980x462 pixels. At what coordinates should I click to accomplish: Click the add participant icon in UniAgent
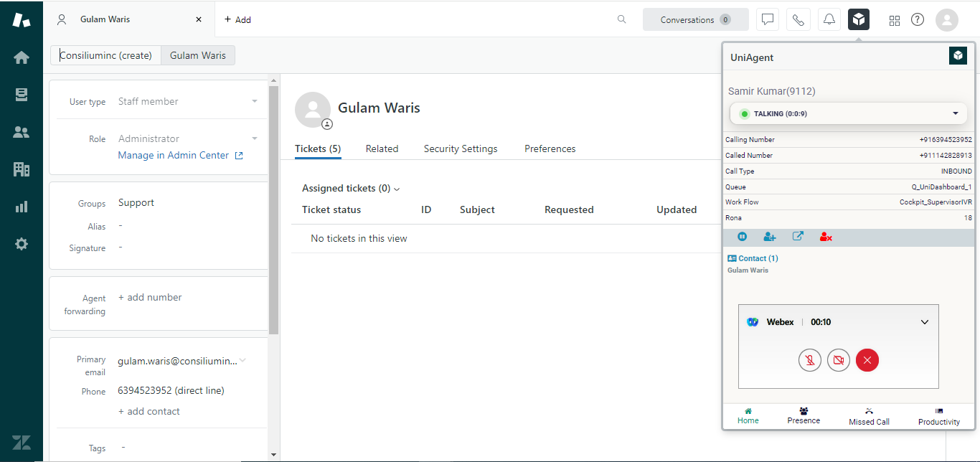click(770, 237)
